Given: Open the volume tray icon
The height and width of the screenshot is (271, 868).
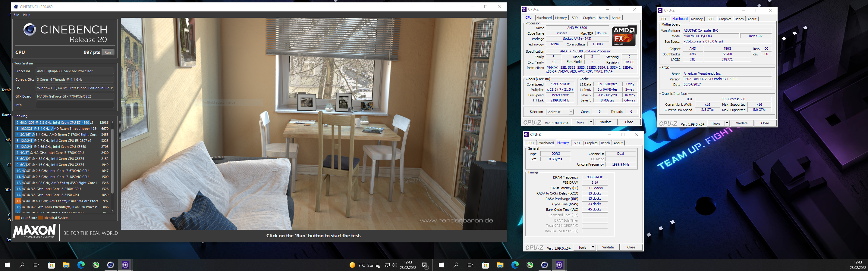Looking at the screenshot, I should (394, 265).
